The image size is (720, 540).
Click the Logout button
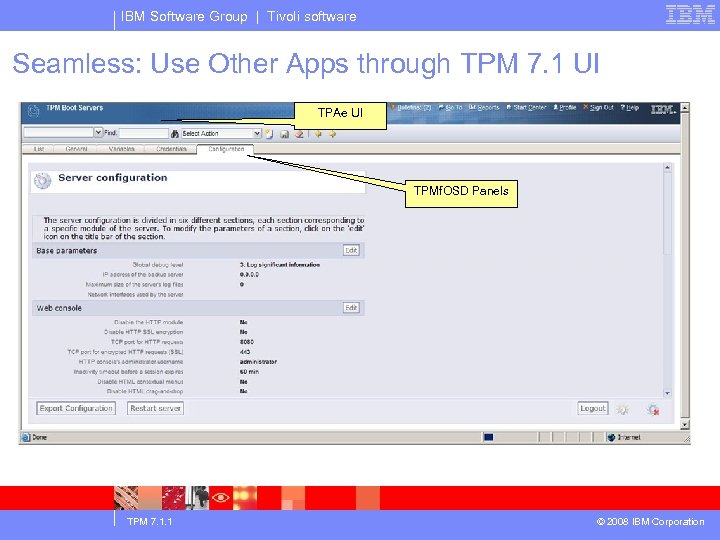593,408
